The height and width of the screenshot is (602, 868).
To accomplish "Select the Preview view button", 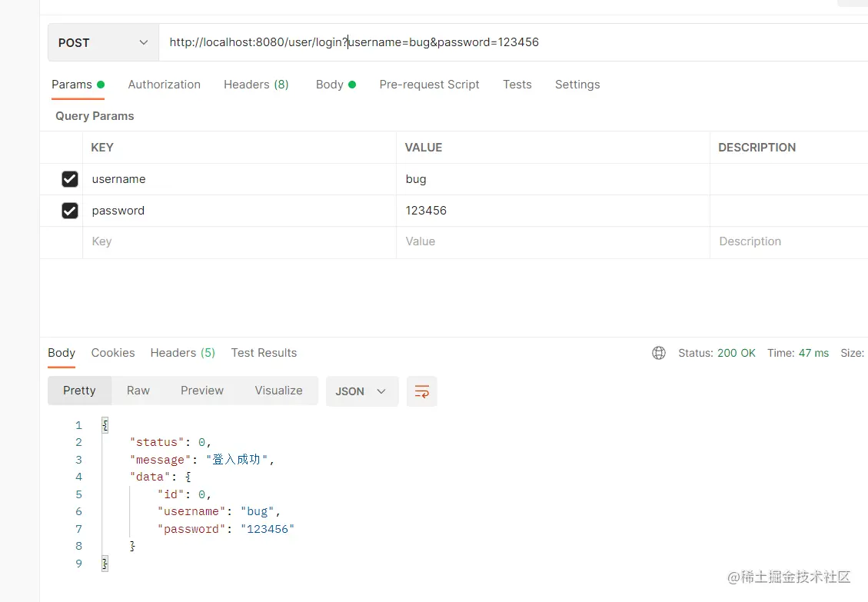I will [x=202, y=391].
